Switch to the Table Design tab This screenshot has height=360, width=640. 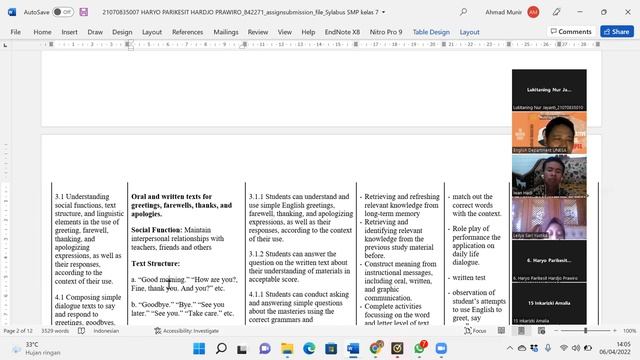click(x=431, y=32)
